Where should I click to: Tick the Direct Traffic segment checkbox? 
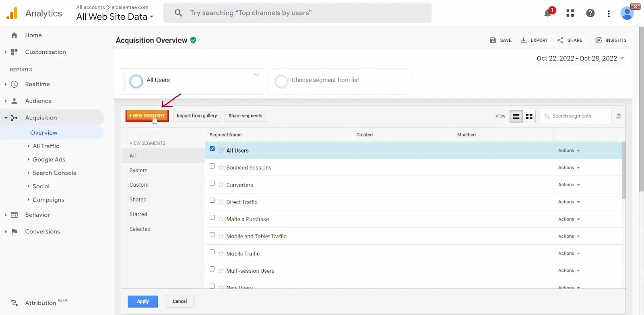(212, 200)
